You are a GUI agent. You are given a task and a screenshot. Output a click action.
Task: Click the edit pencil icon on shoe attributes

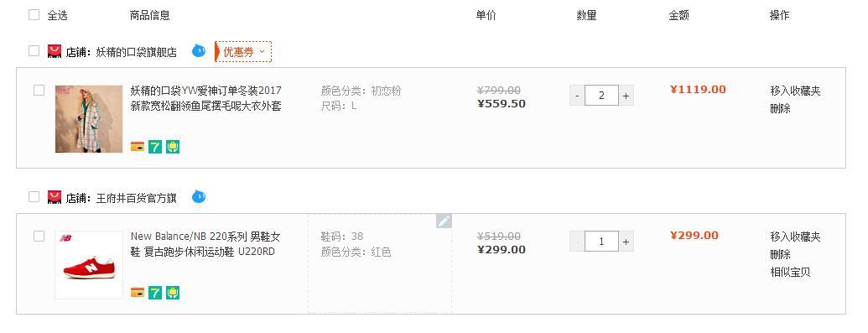(444, 221)
